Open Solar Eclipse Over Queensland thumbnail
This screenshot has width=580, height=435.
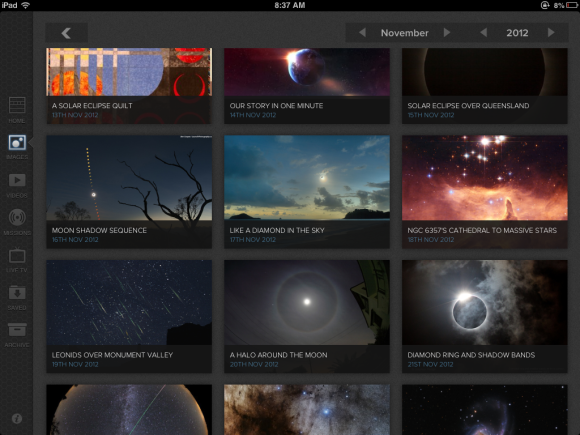[x=485, y=86]
